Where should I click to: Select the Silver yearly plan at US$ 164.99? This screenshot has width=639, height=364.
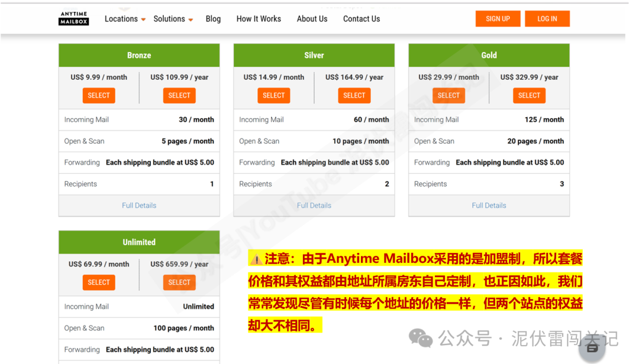(x=354, y=95)
